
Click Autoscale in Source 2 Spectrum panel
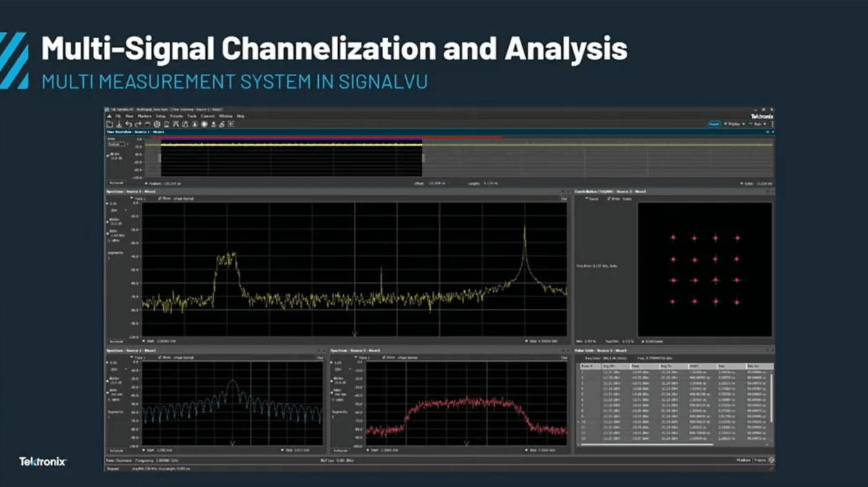(116, 450)
